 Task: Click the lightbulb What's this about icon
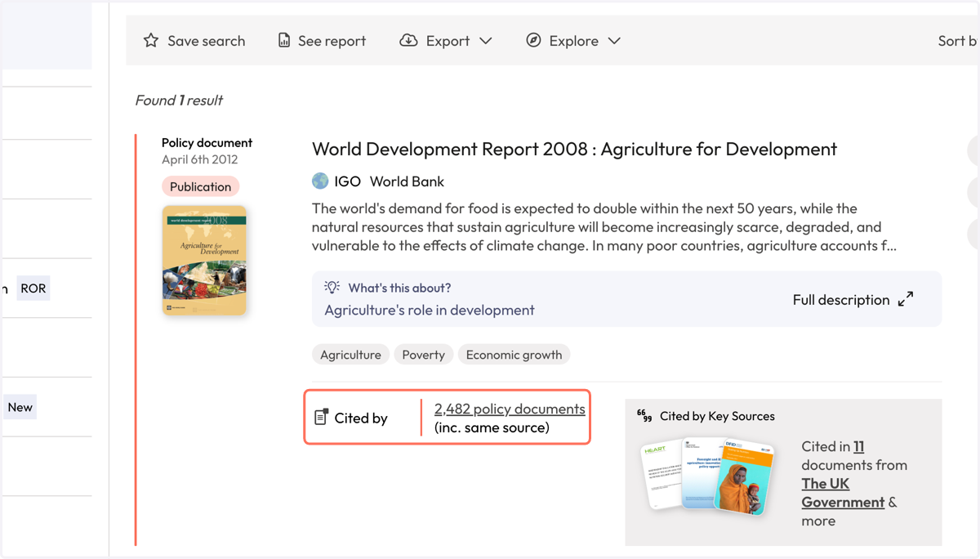click(332, 287)
